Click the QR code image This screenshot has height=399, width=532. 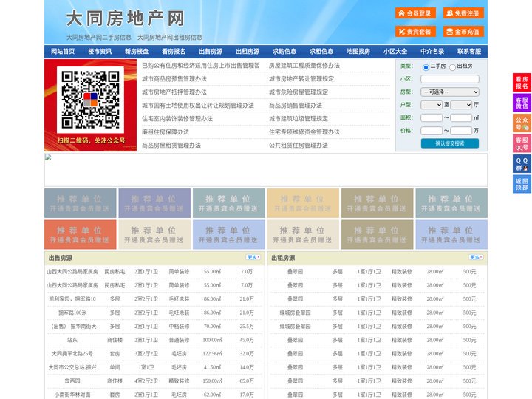pos(90,100)
